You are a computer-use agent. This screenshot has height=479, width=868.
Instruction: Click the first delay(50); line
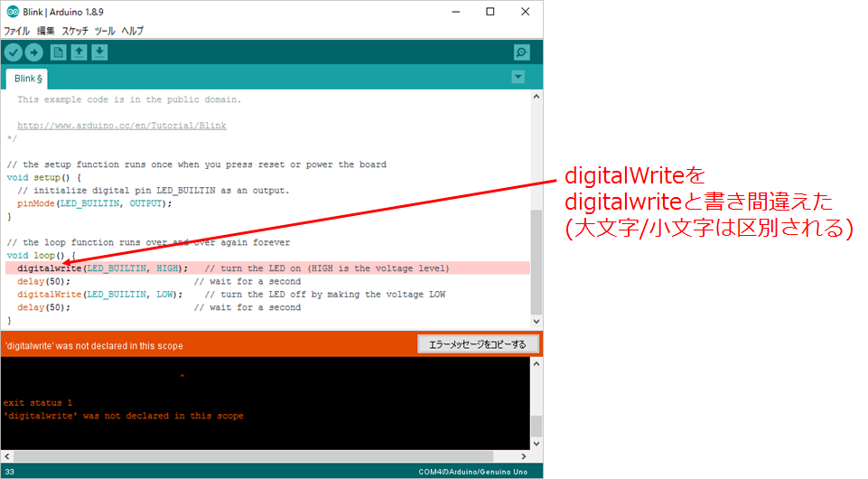[x=43, y=281]
